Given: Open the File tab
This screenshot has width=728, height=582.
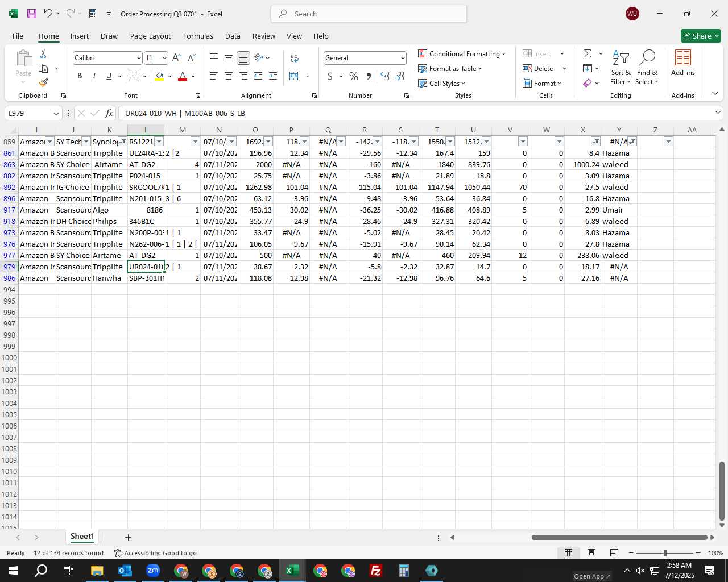Looking at the screenshot, I should [x=18, y=36].
